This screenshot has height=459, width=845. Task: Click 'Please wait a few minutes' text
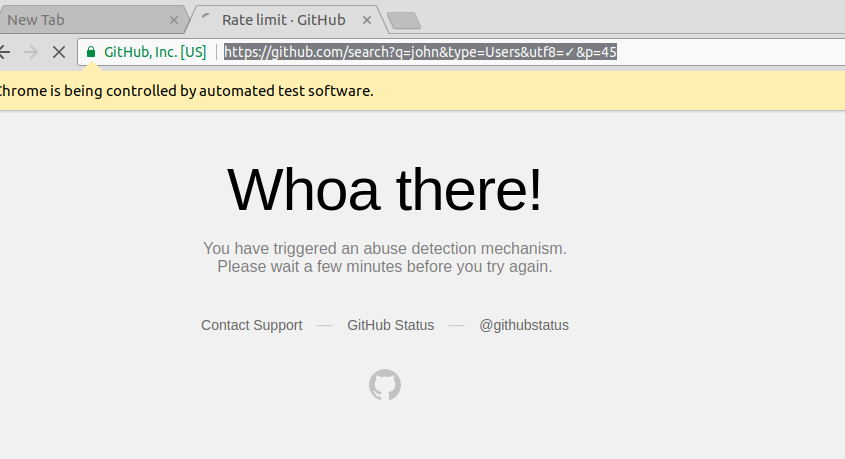(x=310, y=267)
